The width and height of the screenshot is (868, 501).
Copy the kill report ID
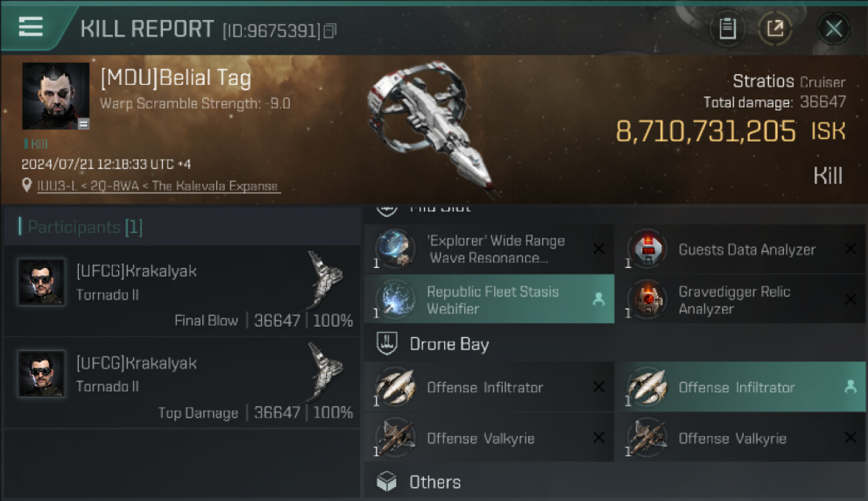pos(330,31)
